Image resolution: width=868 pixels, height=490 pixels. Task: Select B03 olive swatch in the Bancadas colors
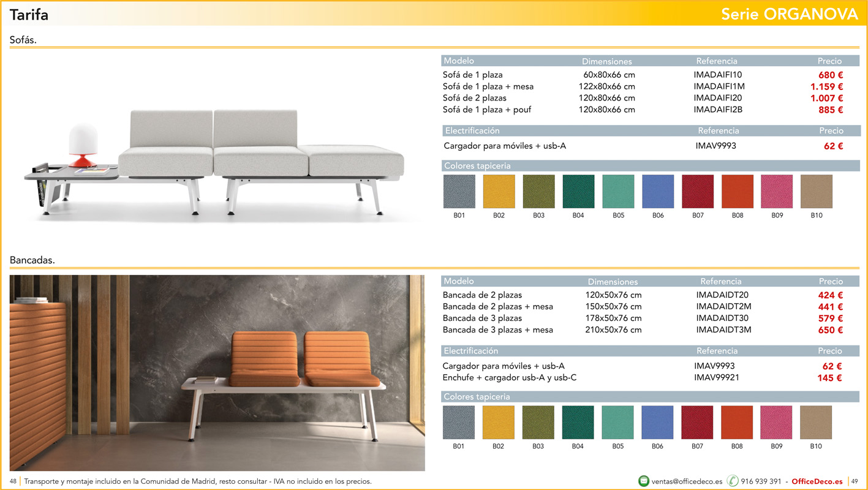point(538,423)
